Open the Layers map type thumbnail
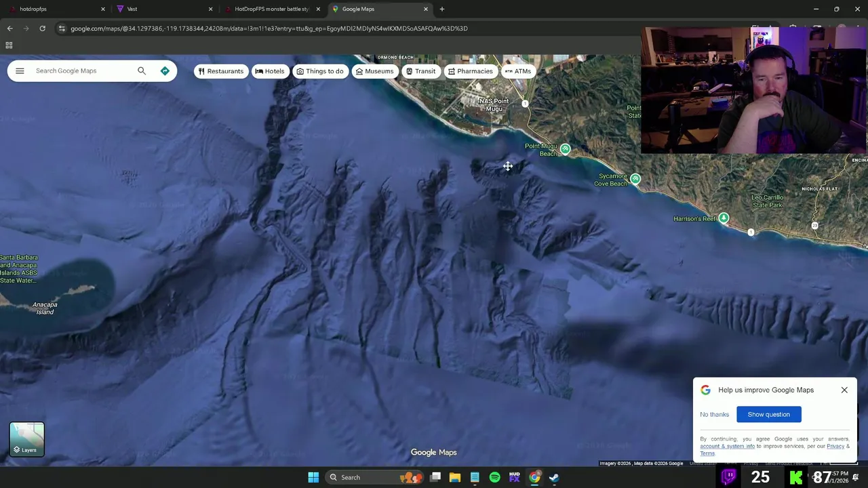The height and width of the screenshot is (488, 868). (27, 439)
